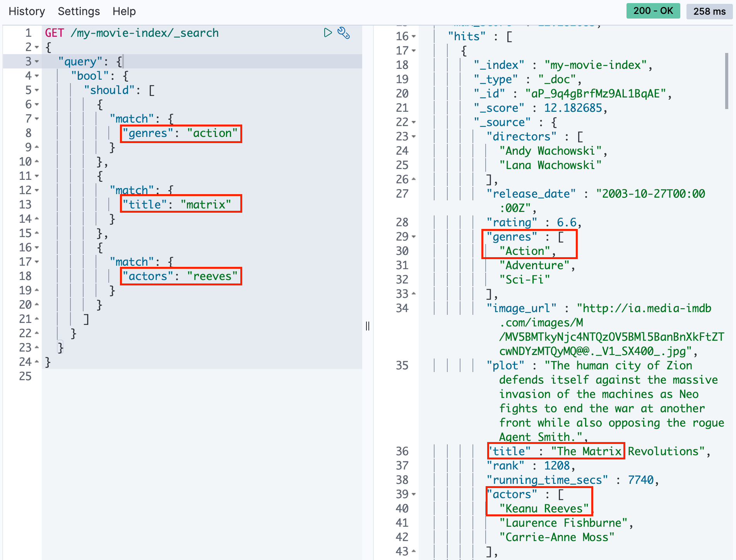
Task: Click the "bool" key in the query
Action: pyautogui.click(x=90, y=76)
